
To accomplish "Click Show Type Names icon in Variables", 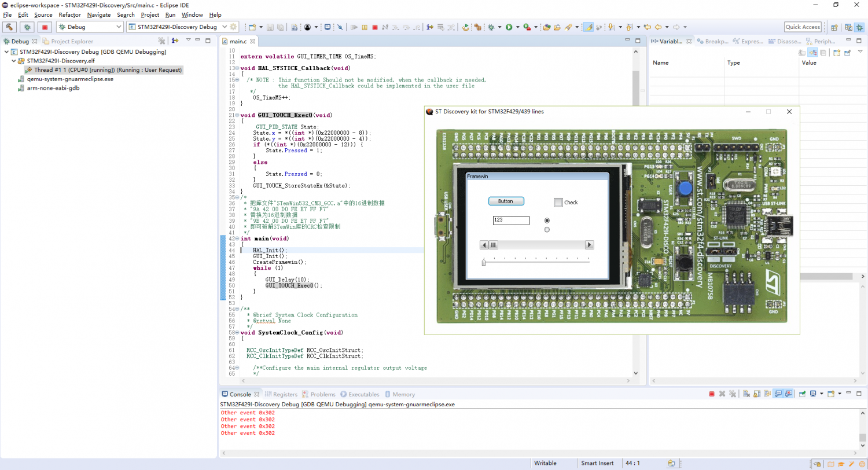I will click(802, 52).
